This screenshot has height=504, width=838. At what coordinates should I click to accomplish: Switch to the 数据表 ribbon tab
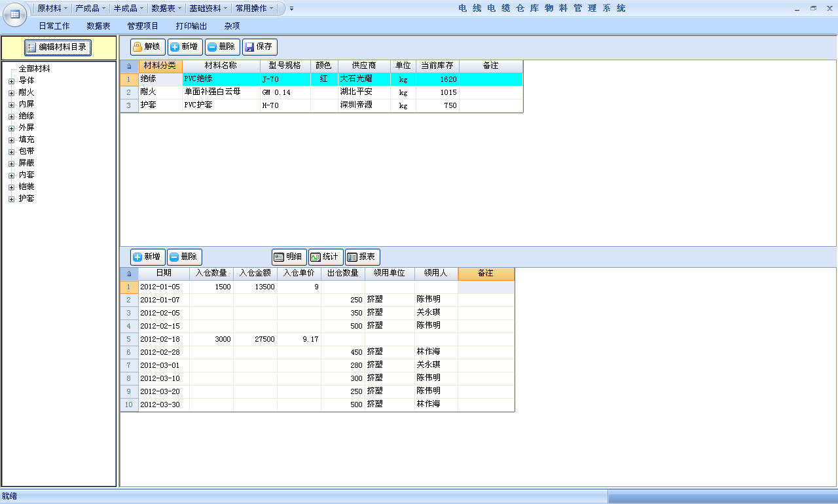(x=98, y=26)
